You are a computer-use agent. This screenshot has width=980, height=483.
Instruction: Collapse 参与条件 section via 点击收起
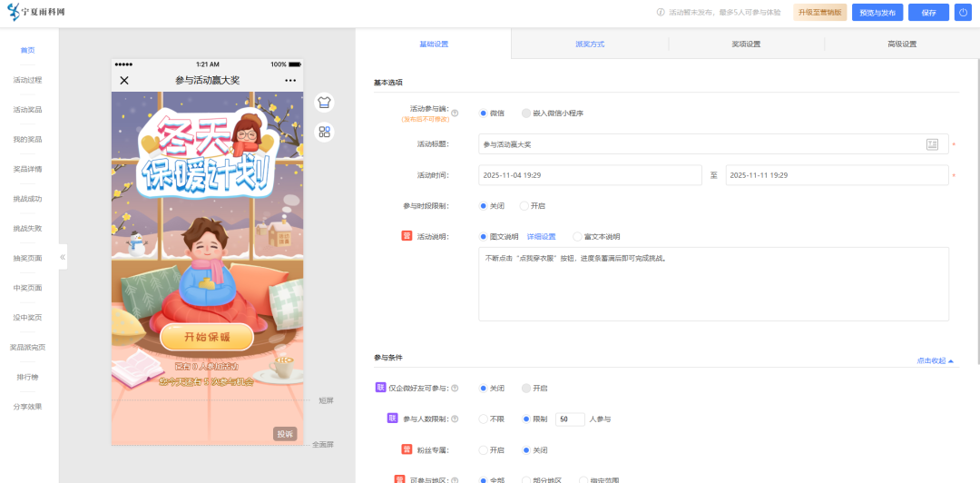click(935, 360)
